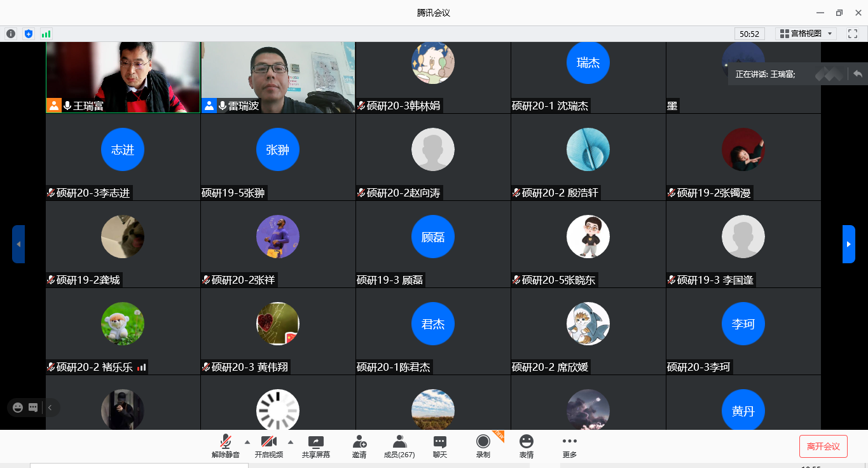Unmute microphone with 解除静音
Viewport: 868px width, 468px height.
point(226,446)
